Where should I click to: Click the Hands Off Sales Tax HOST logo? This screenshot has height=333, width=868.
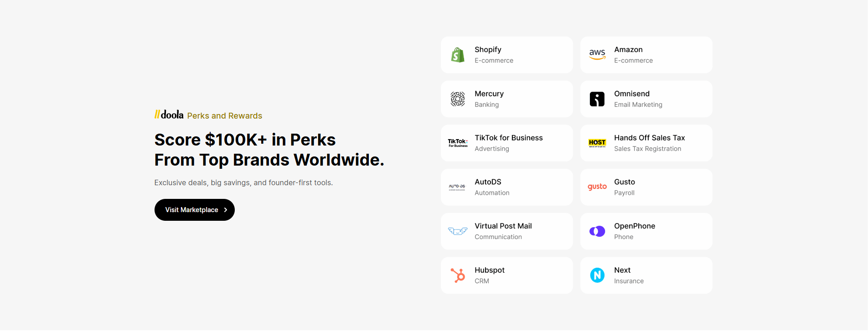(x=597, y=143)
